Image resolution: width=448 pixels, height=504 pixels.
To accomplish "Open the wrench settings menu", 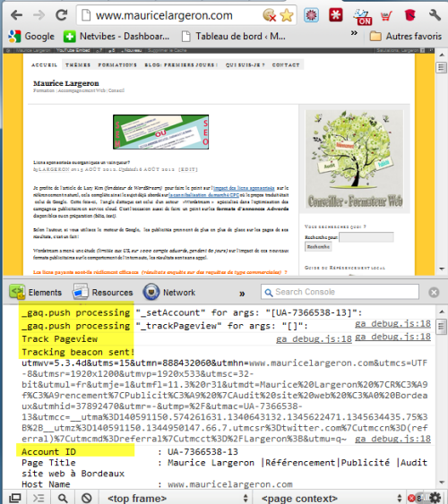I will tap(435, 15).
